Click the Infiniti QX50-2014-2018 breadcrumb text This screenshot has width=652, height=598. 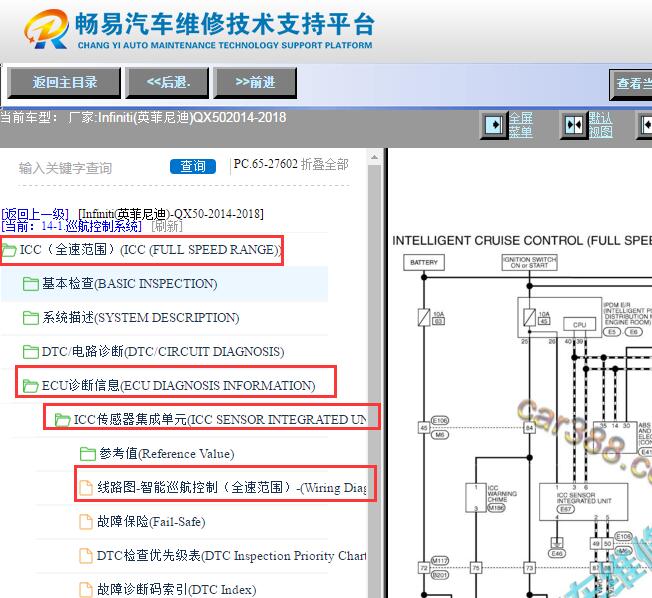171,214
